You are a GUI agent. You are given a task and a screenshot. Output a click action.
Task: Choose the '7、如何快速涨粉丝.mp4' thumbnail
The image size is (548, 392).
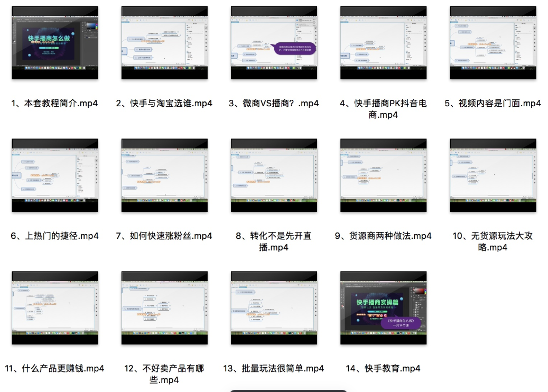tap(164, 175)
